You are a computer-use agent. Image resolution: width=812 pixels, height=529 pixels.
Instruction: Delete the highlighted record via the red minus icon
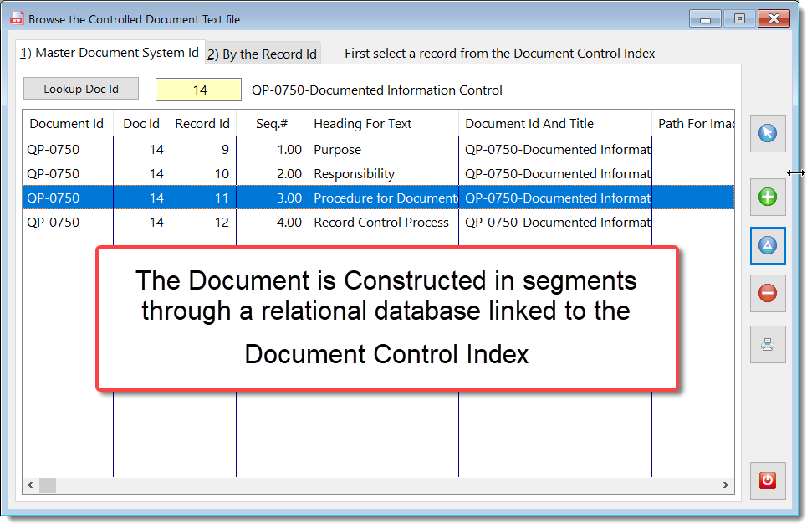pyautogui.click(x=768, y=294)
